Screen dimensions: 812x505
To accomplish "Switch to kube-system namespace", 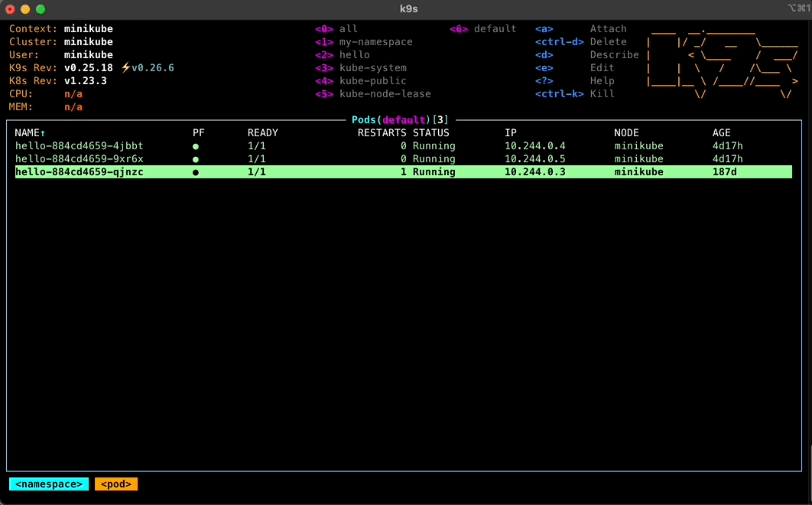I will (x=361, y=67).
